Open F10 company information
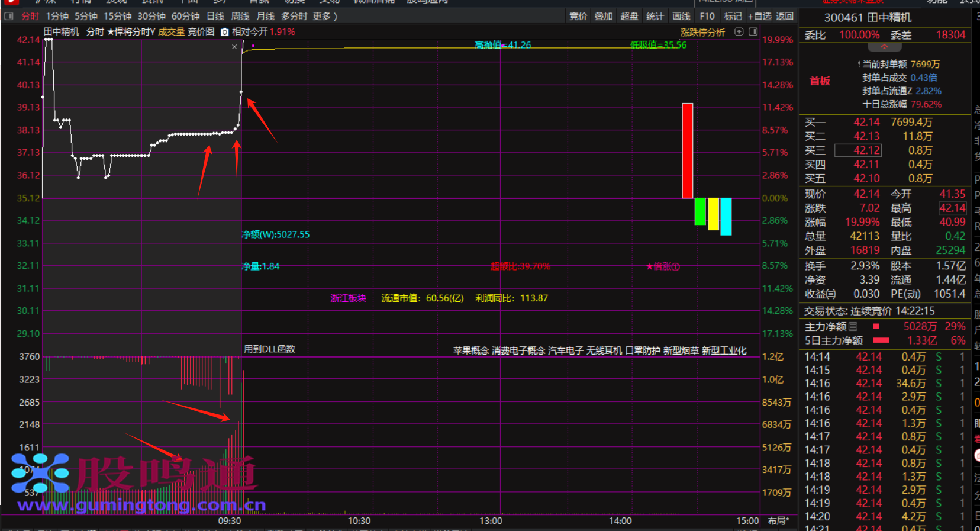Screen dimensions: 980x531 707,16
